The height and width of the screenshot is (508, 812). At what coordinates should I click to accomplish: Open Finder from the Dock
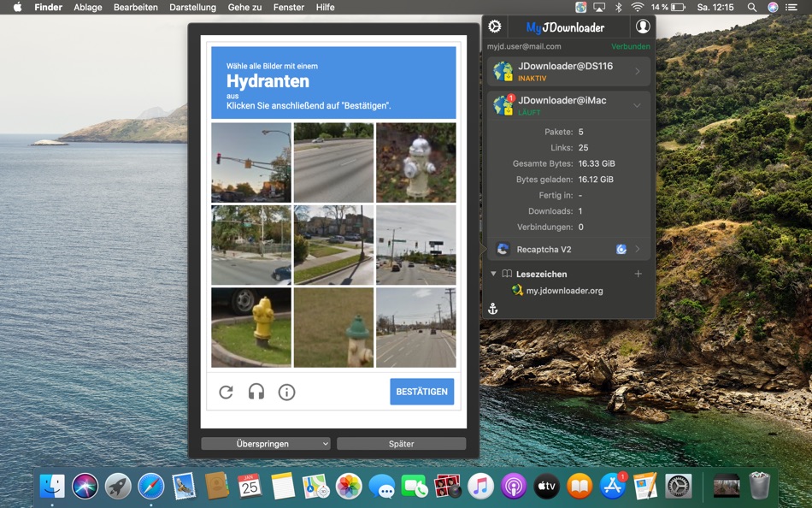click(52, 487)
